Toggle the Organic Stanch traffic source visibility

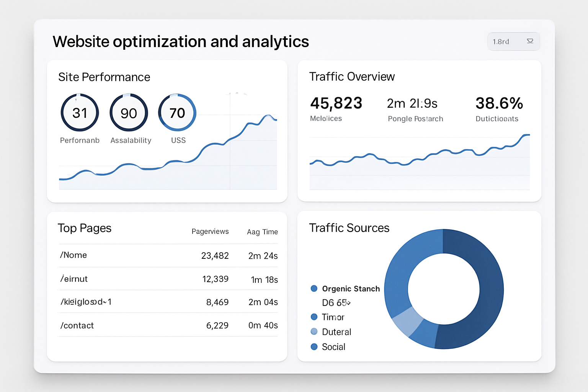pos(350,289)
